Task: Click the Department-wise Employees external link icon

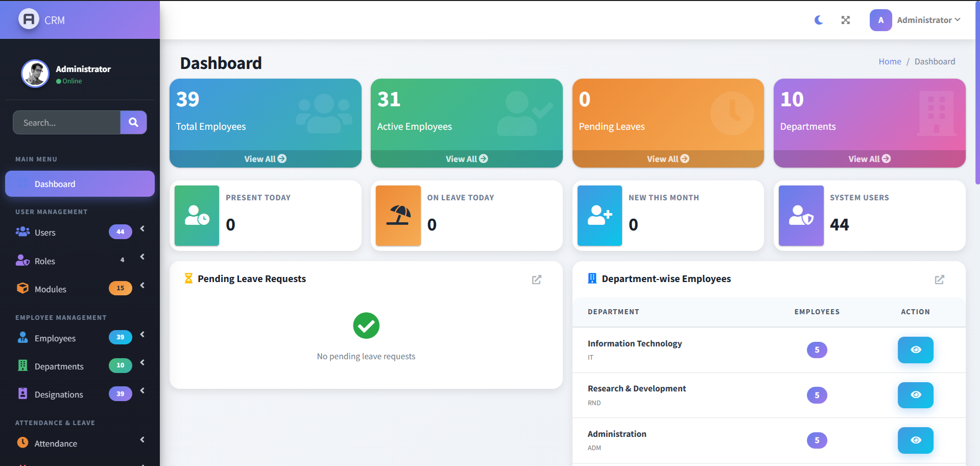Action: tap(940, 279)
